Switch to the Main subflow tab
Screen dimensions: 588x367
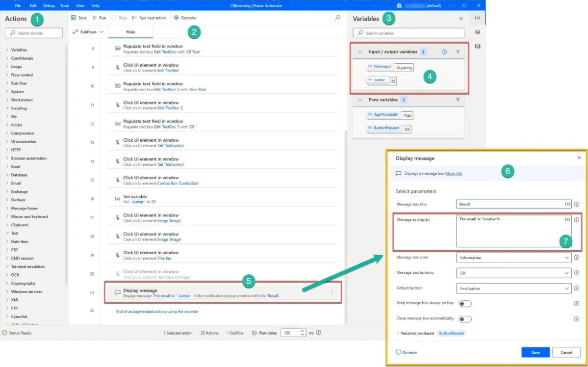tap(130, 32)
